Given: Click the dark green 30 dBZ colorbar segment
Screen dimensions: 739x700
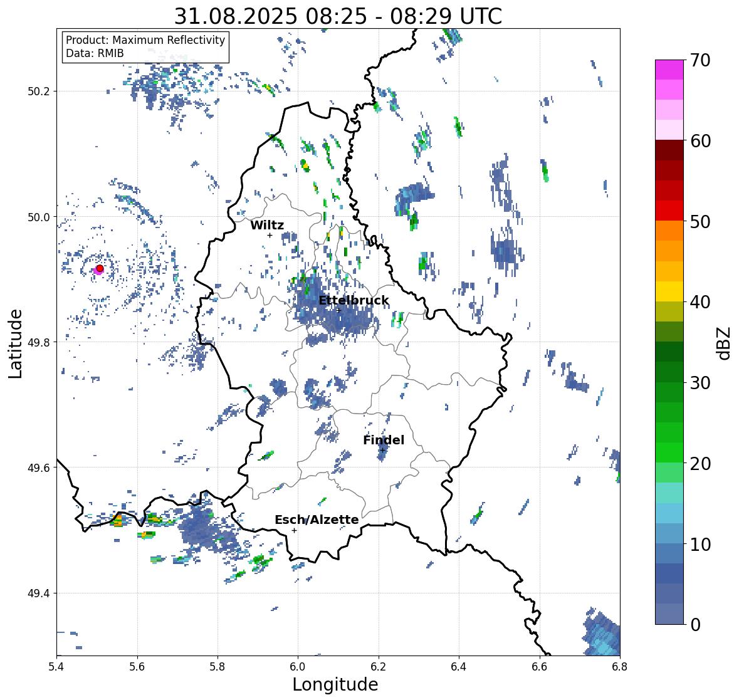Looking at the screenshot, I should [669, 372].
